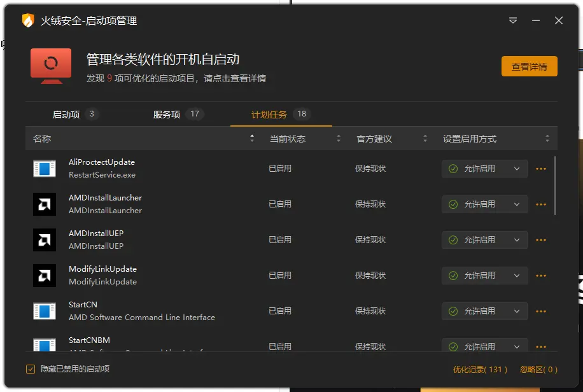
Task: Click the ModifyLinkUpdate AMD icon
Action: (45, 276)
